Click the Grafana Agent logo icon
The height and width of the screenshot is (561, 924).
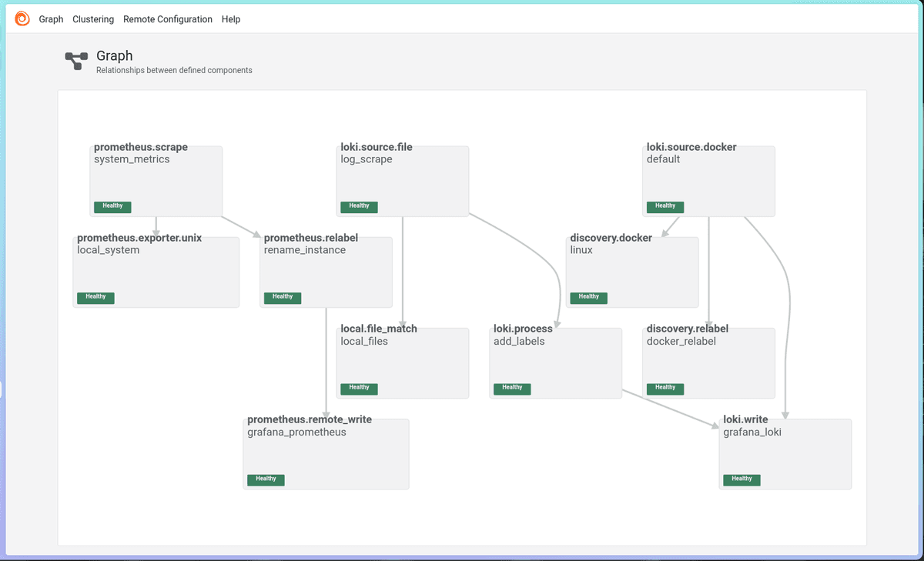(22, 19)
